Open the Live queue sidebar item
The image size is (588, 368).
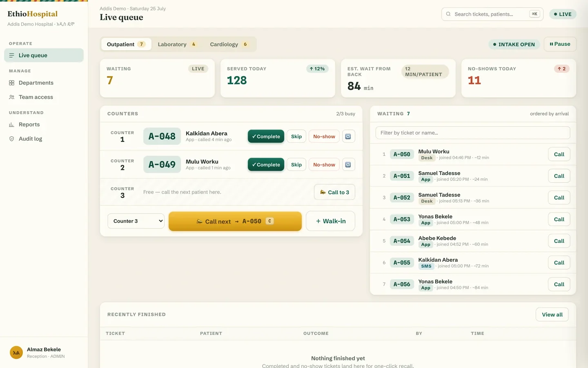click(x=44, y=55)
